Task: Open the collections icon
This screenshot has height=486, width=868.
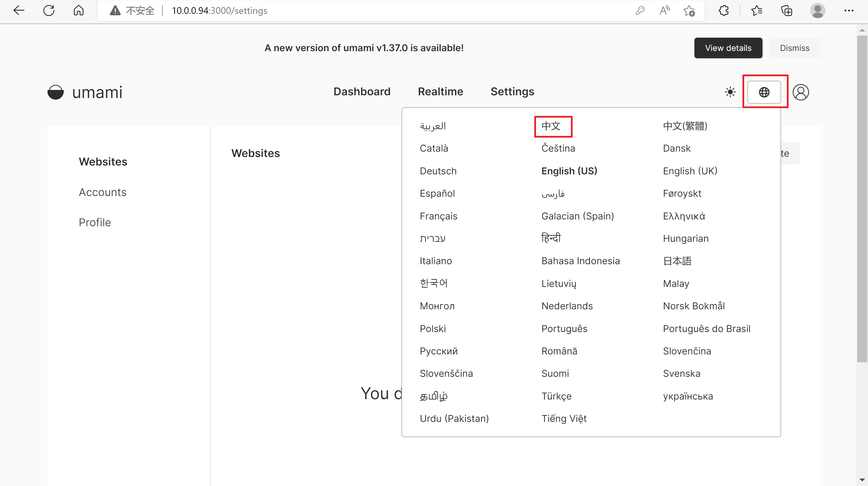Action: tap(787, 11)
